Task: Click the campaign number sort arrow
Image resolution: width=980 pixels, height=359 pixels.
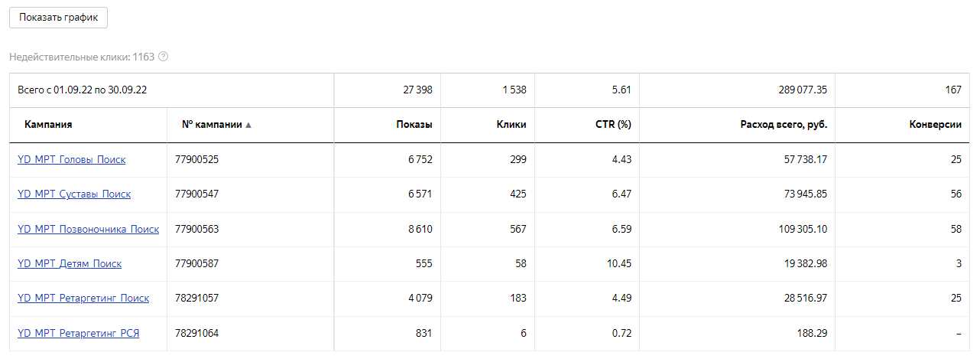Action: pos(248,125)
